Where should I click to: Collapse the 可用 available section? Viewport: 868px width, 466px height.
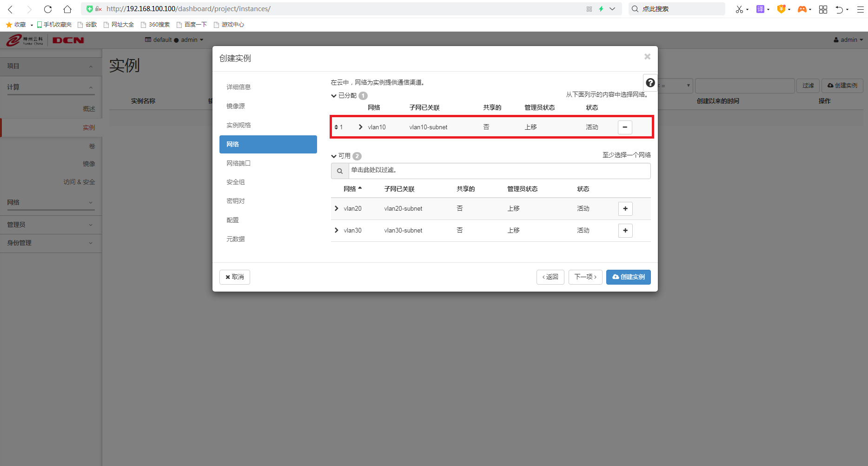click(333, 156)
